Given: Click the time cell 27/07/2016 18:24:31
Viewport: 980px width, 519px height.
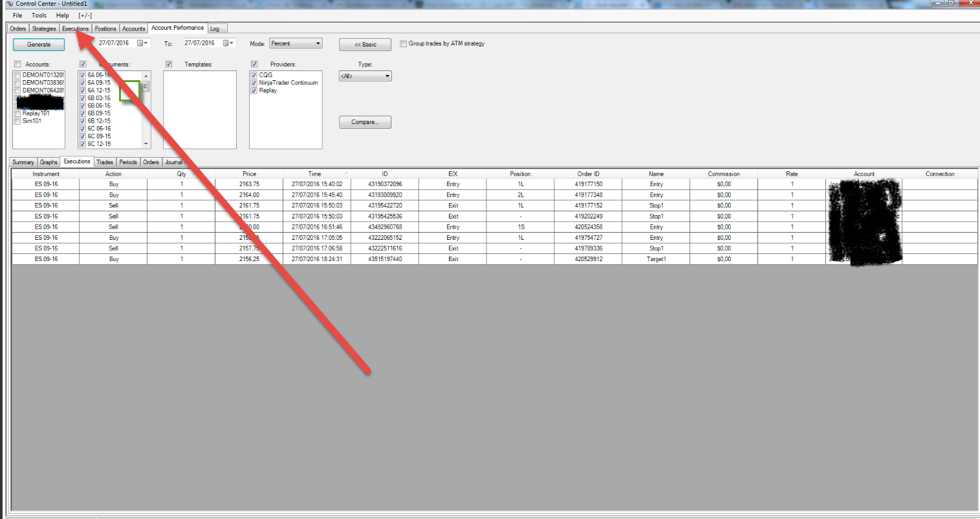Looking at the screenshot, I should [x=317, y=259].
